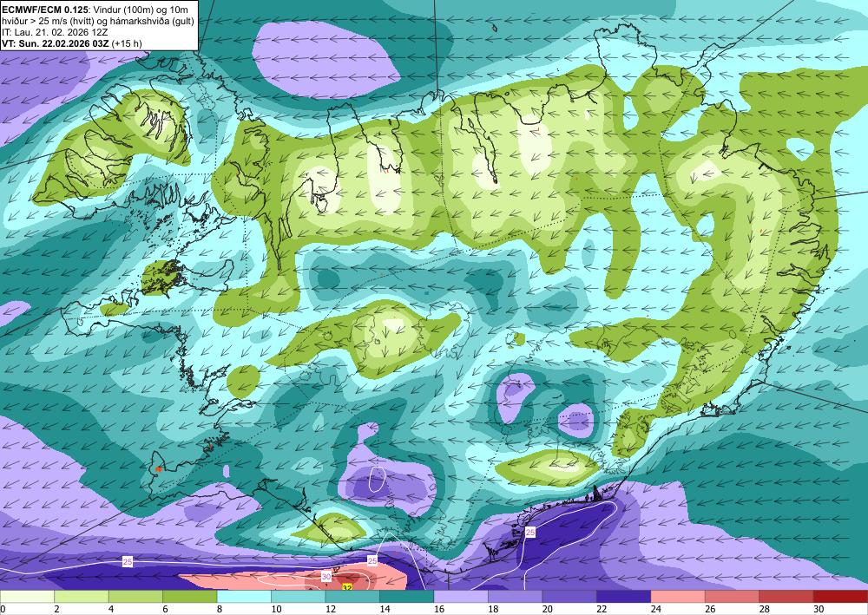This screenshot has width=868, height=615.
Task: Click the text 'hviður > 25 m/s (hvítt) og hámarkshviða (gult)'
Action: pyautogui.click(x=98, y=21)
